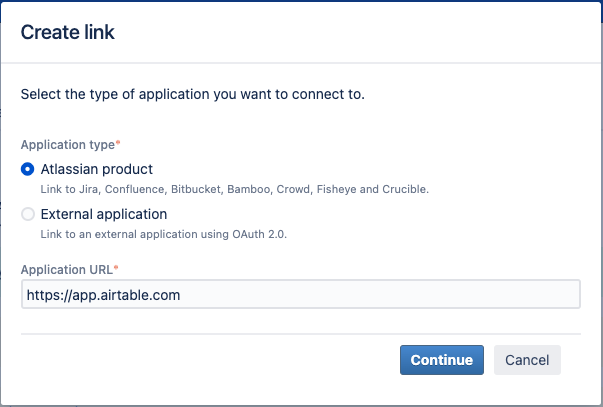This screenshot has width=603, height=407.
Task: Click the "Create link" dialog heading
Action: (68, 32)
